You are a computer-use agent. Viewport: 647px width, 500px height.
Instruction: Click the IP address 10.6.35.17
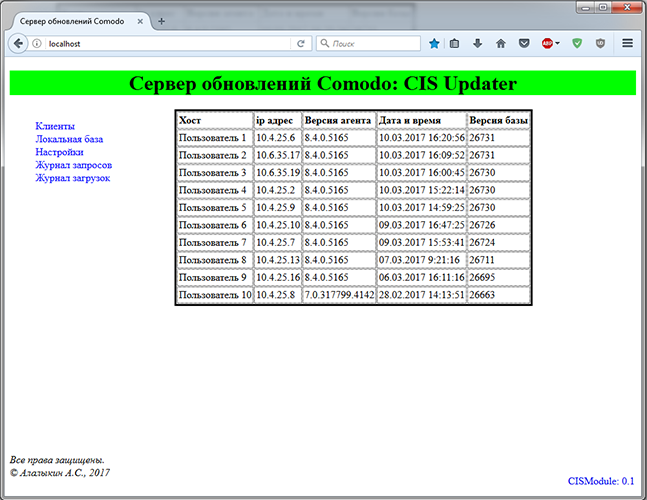tap(278, 155)
